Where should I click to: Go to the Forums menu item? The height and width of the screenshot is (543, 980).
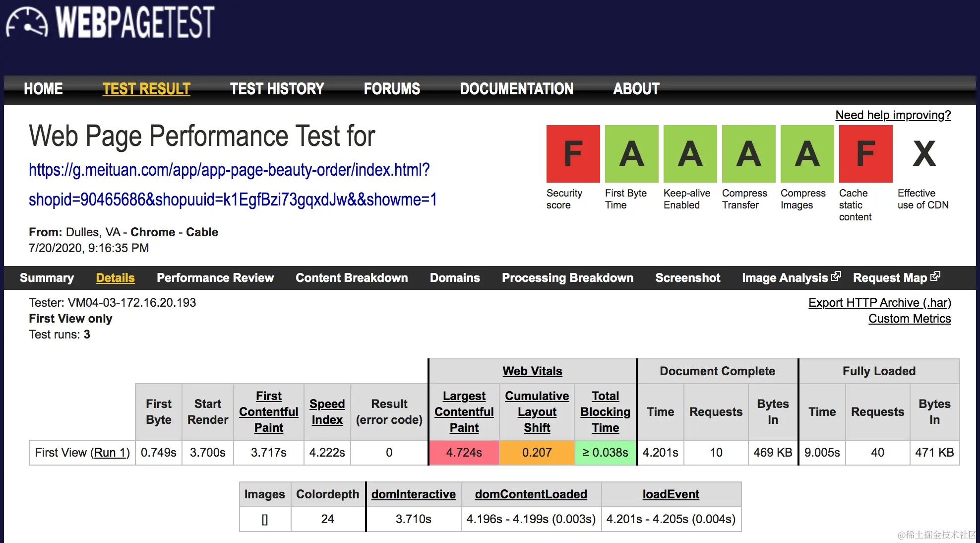392,89
